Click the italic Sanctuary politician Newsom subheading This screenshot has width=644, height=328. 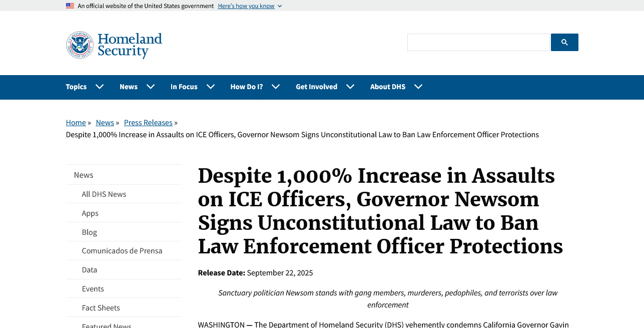click(388, 298)
